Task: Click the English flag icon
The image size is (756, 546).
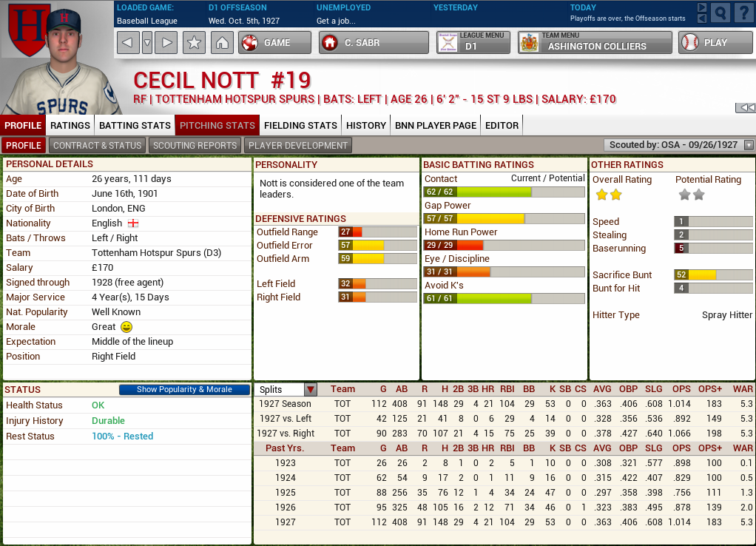Action: pos(133,223)
